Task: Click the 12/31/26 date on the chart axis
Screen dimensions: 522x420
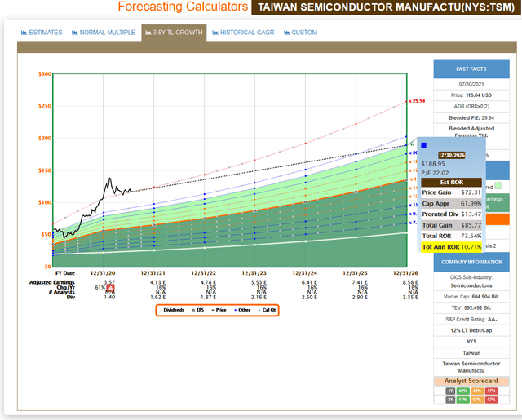Action: point(405,273)
